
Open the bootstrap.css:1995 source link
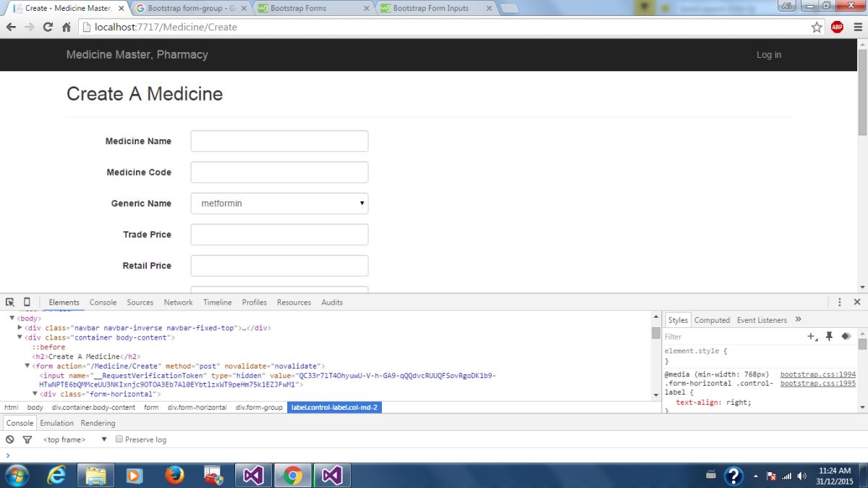(818, 383)
